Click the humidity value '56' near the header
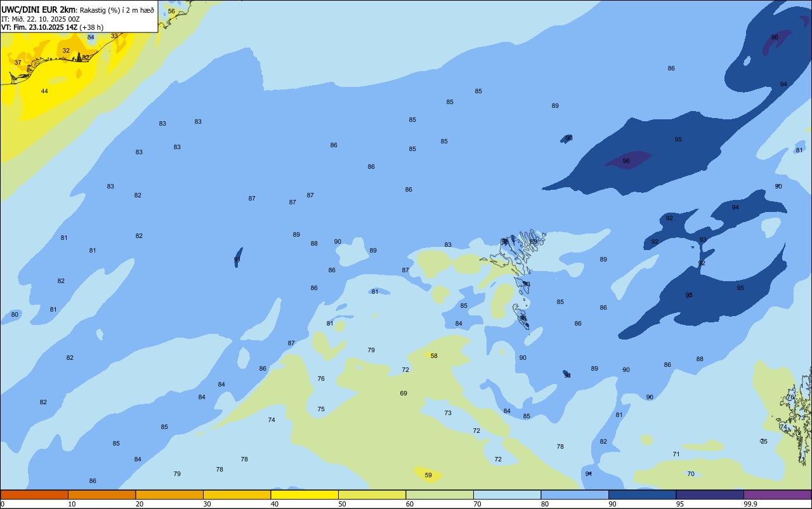Screen dimensions: 812x509 pos(171,11)
